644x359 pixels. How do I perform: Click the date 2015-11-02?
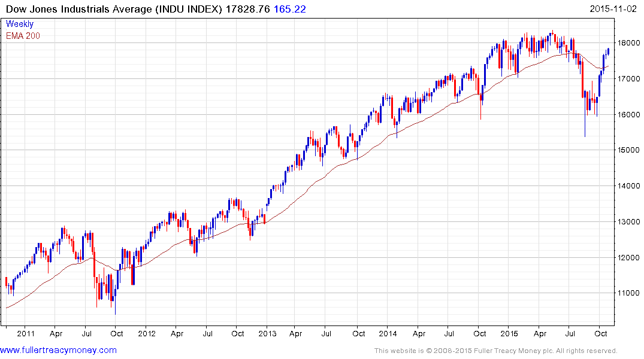coord(613,9)
